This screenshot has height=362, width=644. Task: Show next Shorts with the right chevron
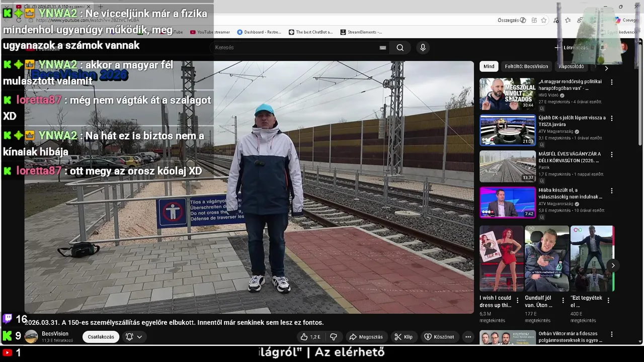click(613, 265)
